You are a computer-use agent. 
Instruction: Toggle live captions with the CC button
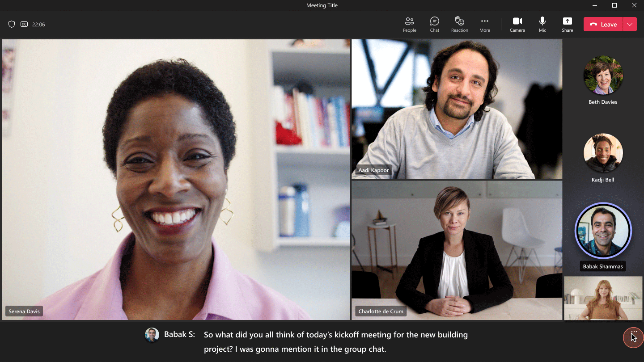[x=24, y=24]
